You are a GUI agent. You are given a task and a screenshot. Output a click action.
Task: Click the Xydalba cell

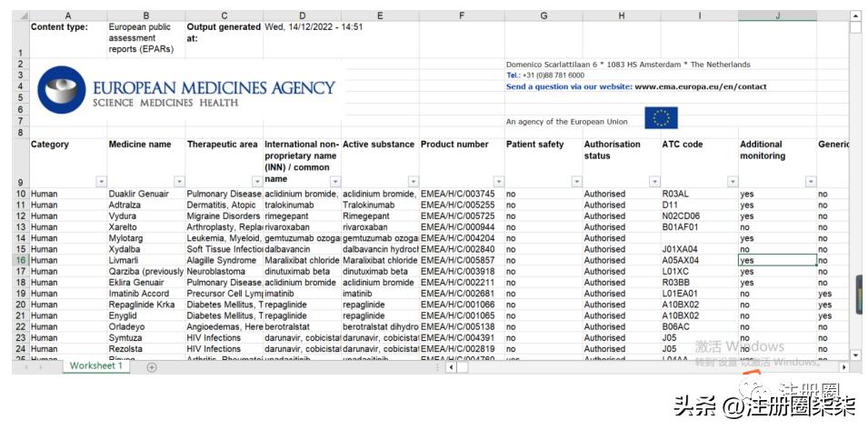(x=145, y=249)
